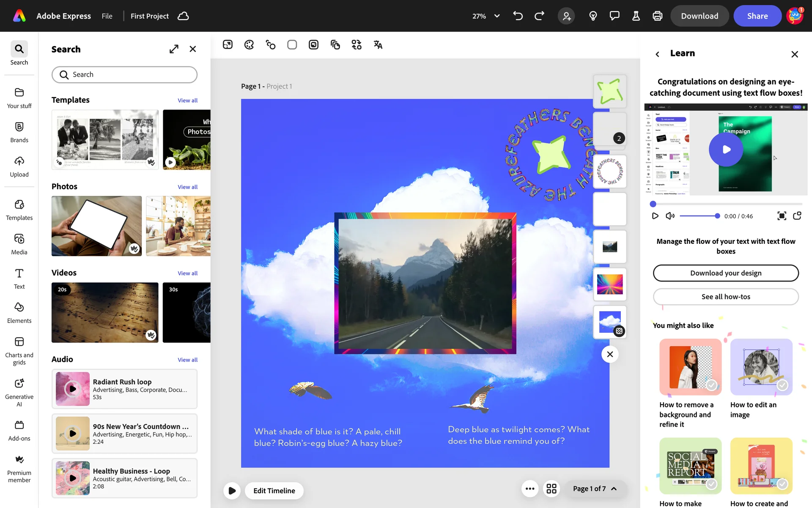Mute the Learn tutorial video
Screen dimensions: 812x508
pyautogui.click(x=670, y=216)
